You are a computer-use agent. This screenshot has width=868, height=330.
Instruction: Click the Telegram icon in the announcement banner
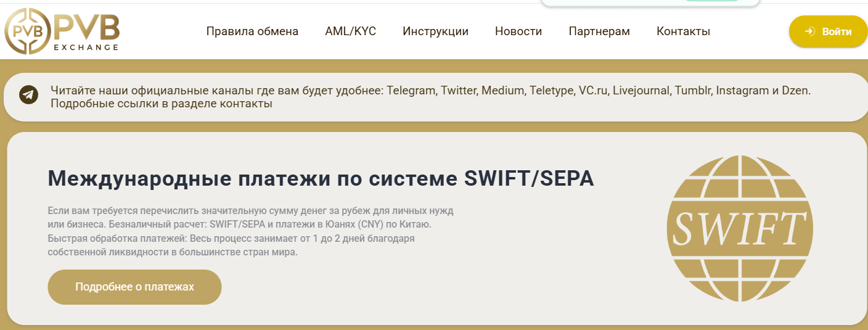pos(28,95)
